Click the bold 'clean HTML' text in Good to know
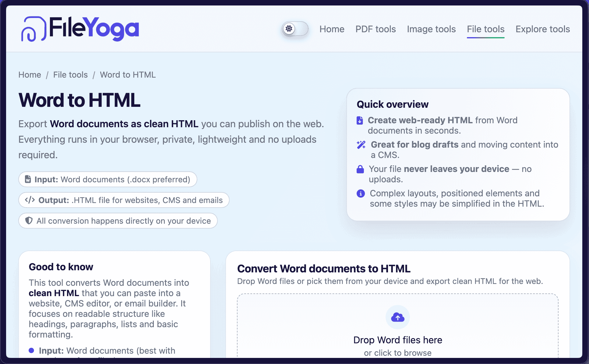The image size is (589, 364). tap(54, 293)
